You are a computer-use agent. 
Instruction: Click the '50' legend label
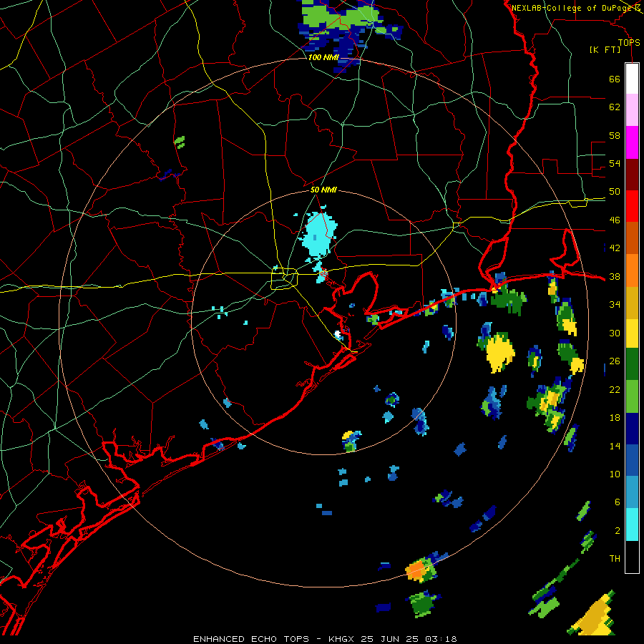click(615, 192)
